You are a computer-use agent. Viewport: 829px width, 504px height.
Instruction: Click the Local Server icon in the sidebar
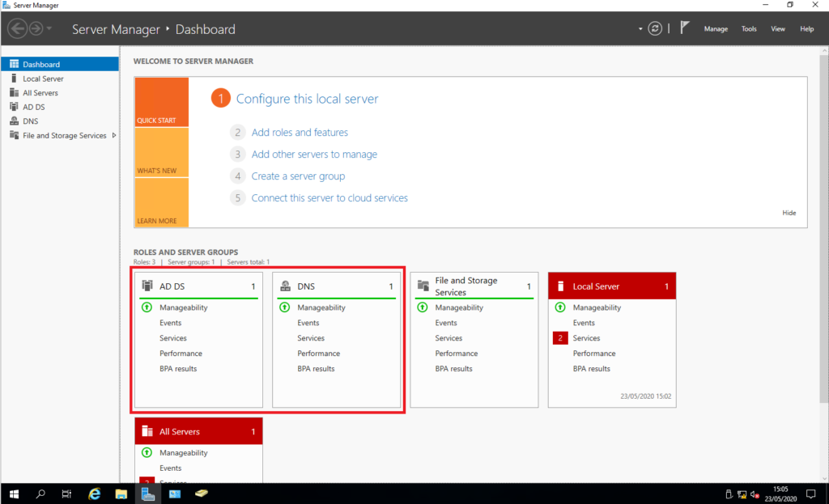click(x=15, y=78)
